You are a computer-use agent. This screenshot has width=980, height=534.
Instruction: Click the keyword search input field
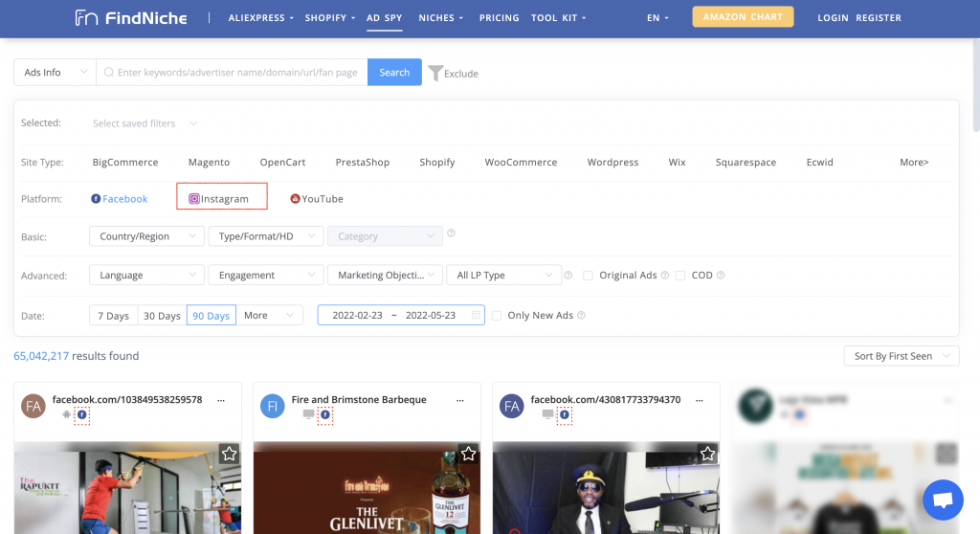[x=232, y=73]
